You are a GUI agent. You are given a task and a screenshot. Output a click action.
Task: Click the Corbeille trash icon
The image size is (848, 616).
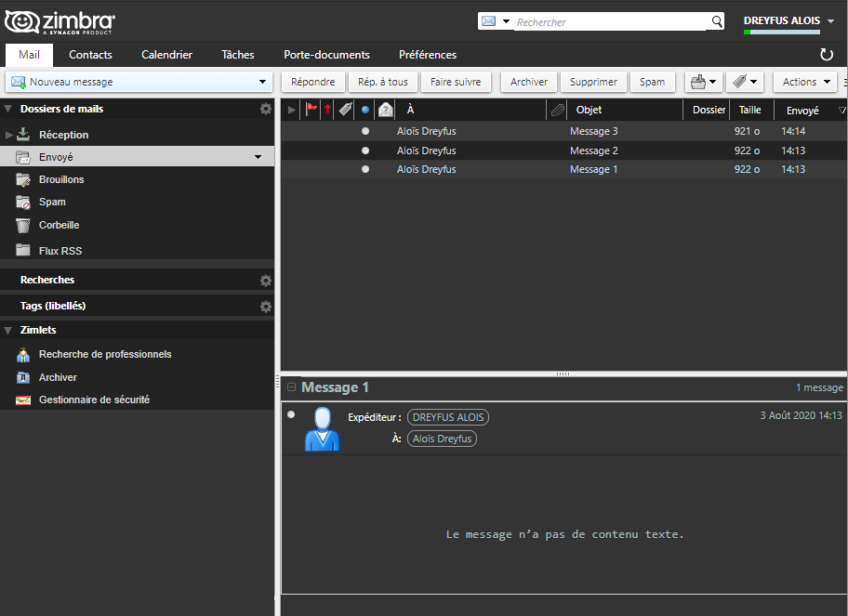[22, 226]
